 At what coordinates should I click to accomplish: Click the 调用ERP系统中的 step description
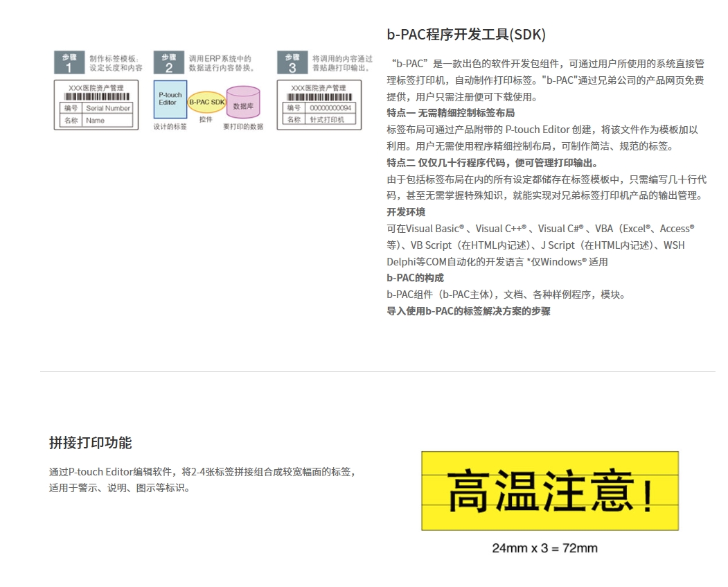click(222, 63)
